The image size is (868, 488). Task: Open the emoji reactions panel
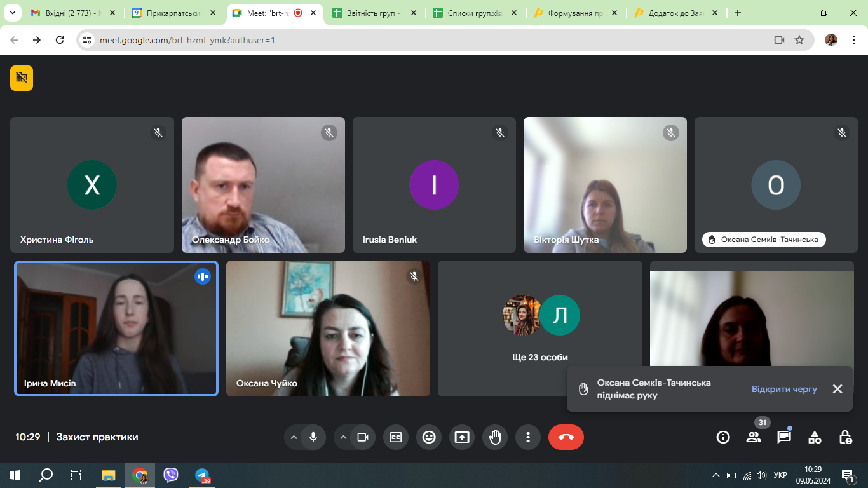click(x=429, y=437)
